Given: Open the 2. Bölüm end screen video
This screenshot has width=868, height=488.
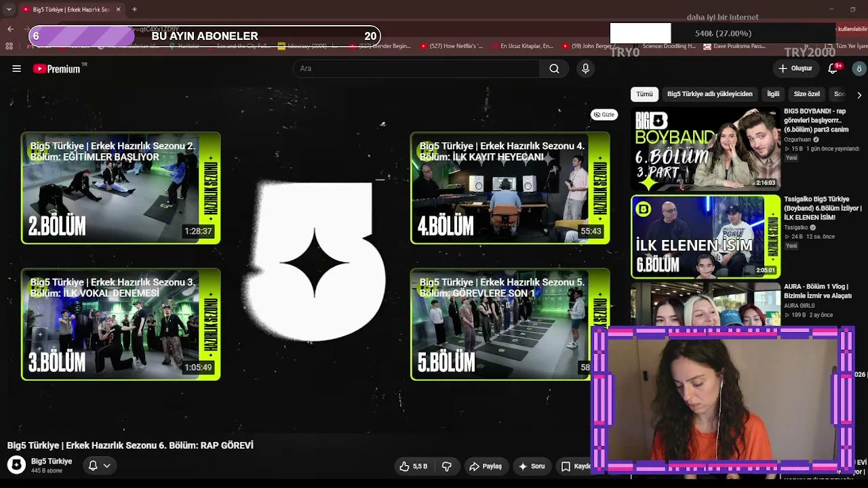Looking at the screenshot, I should coord(121,188).
